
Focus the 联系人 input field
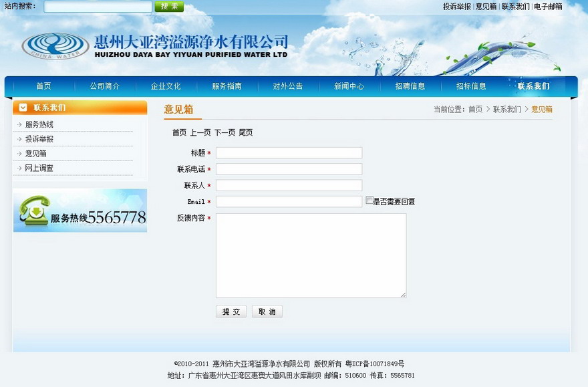point(289,185)
